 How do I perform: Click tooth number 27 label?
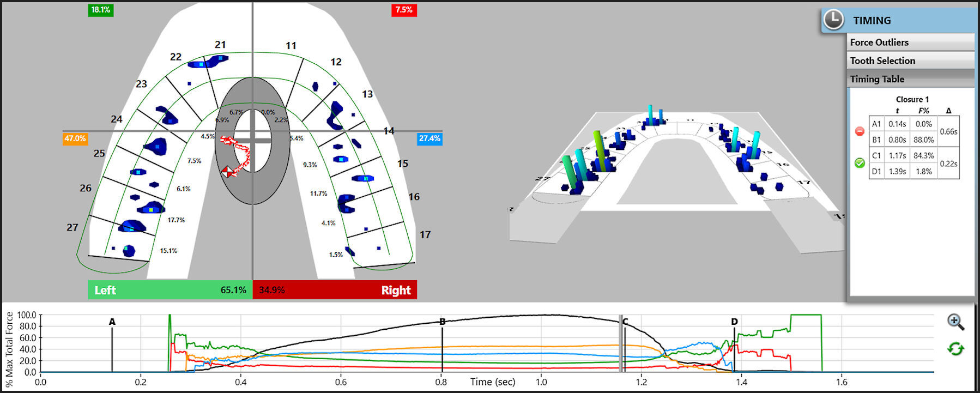click(72, 227)
